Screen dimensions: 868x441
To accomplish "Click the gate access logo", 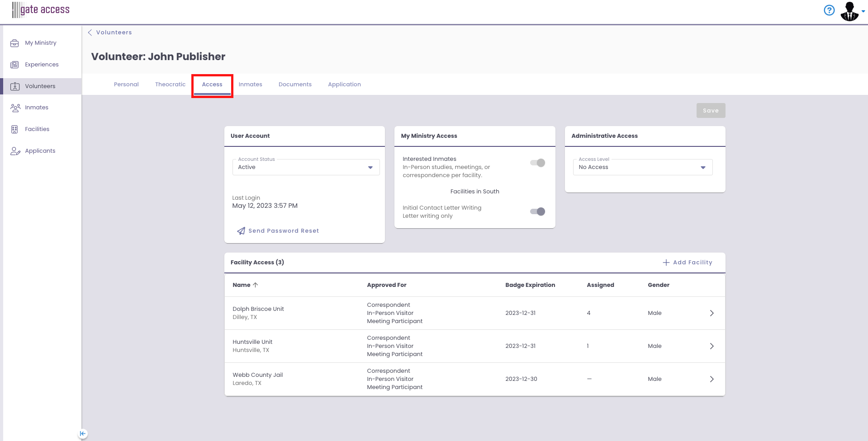I will point(41,10).
